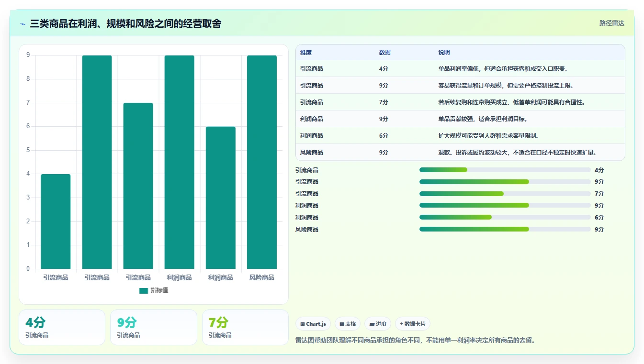Click the 利润商品 chart bar reaching 9
Screen dimensions: 644x364
click(x=180, y=162)
